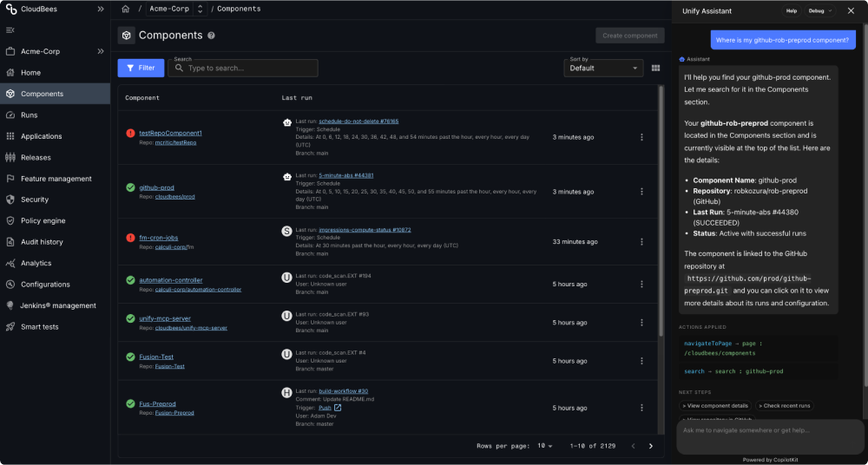Screen dimensions: 868x465
Task: Open build-workflow #30 run link
Action: [x=343, y=390]
